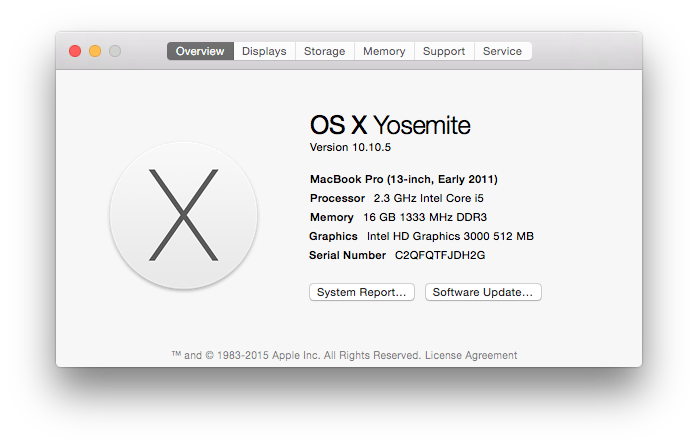Open the Displays tab
698x447 pixels.
[x=264, y=51]
